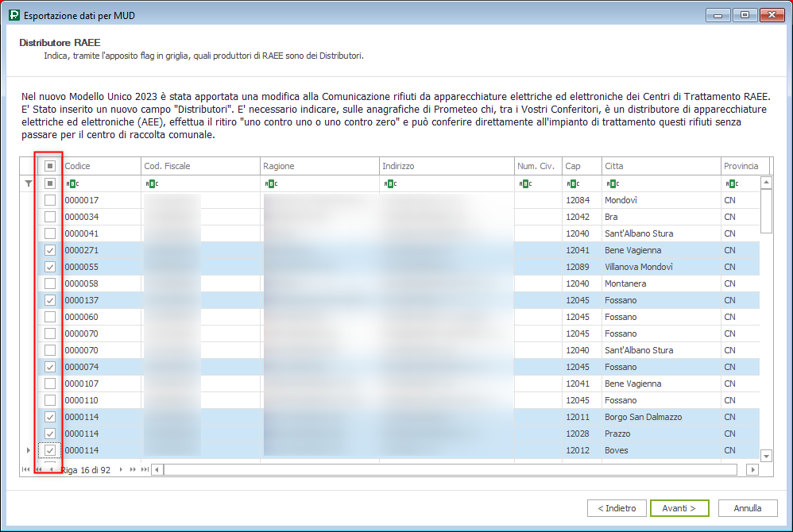The width and height of the screenshot is (793, 532).
Task: Select the Montanera city cell
Action: pyautogui.click(x=662, y=283)
